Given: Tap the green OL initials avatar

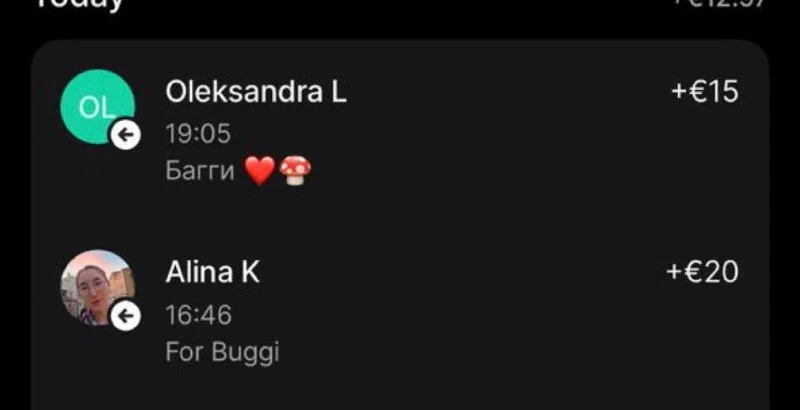Looking at the screenshot, I should [97, 107].
